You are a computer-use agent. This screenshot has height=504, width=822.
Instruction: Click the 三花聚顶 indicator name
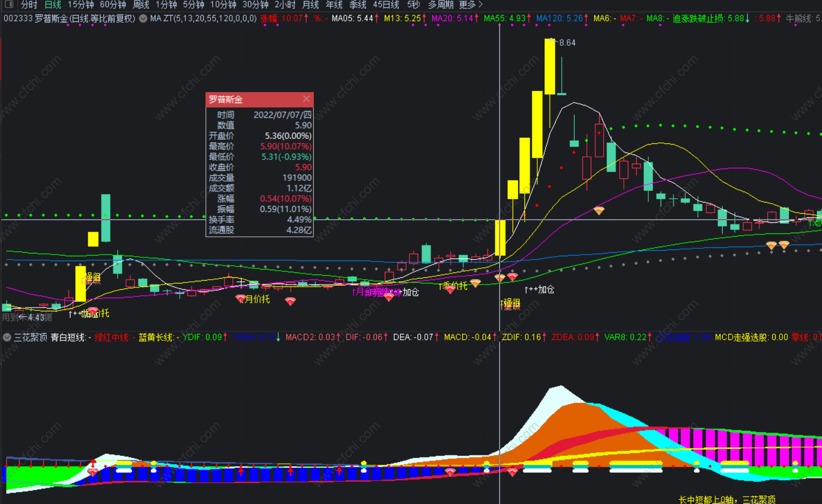31,337
